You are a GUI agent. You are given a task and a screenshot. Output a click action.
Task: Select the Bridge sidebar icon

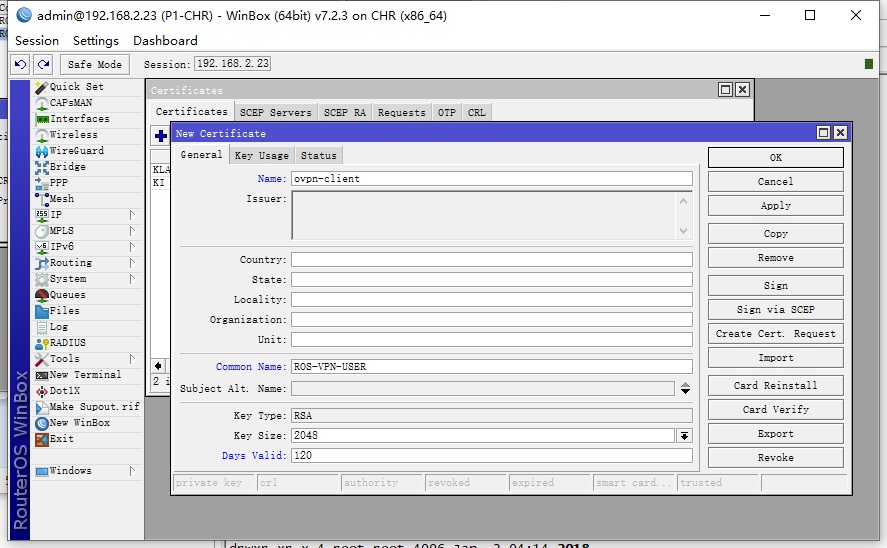pos(42,167)
